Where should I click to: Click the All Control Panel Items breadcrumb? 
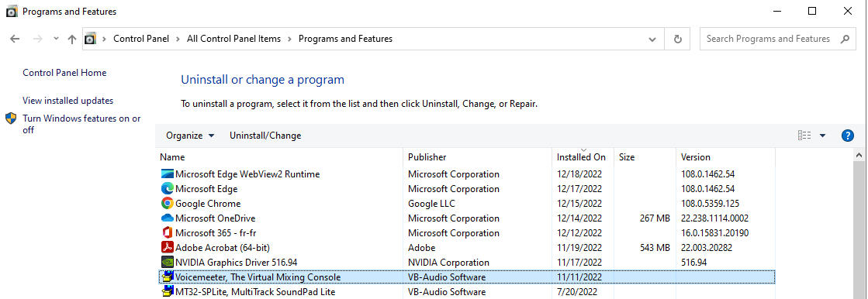click(233, 39)
